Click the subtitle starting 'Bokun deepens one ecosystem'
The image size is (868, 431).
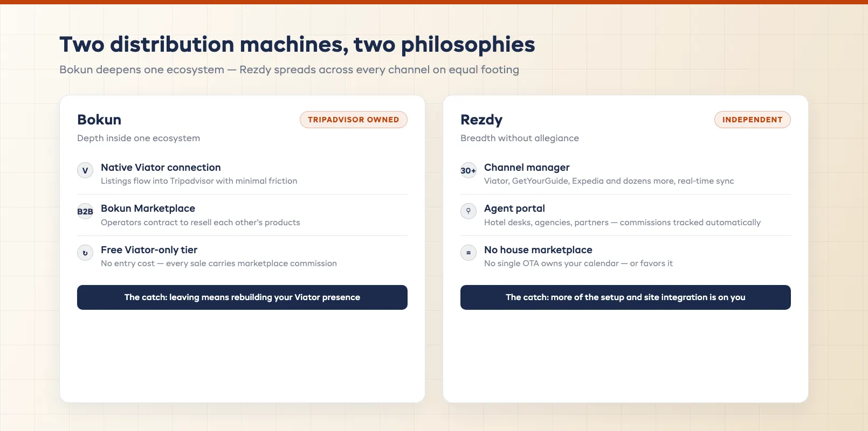(289, 69)
